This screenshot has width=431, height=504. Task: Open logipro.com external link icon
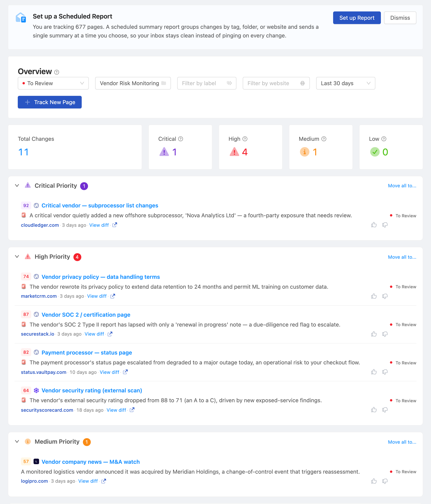(x=103, y=481)
